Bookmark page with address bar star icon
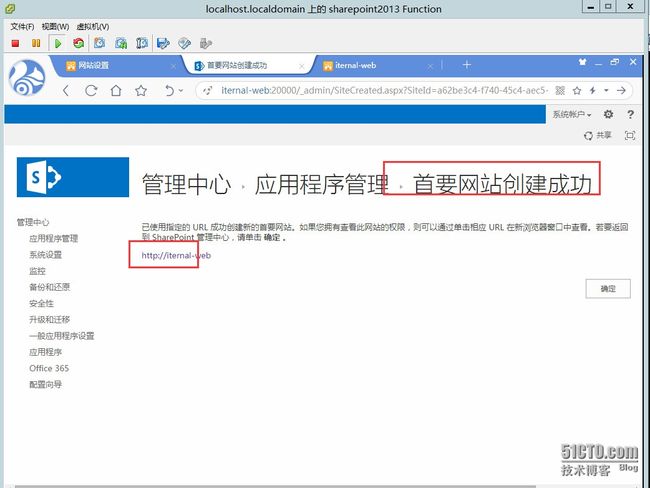The height and width of the screenshot is (488, 650). tap(577, 90)
